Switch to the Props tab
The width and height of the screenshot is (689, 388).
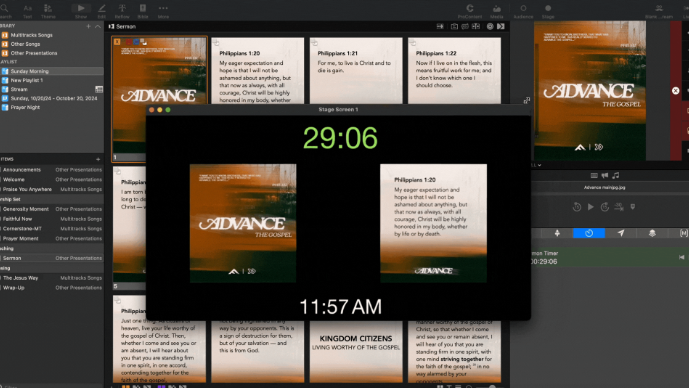[653, 233]
